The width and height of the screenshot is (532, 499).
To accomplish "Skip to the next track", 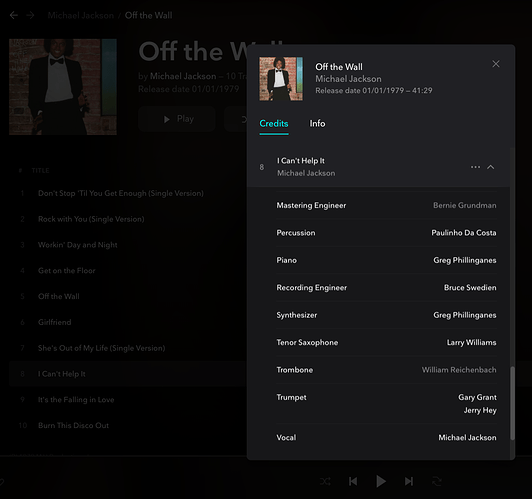I will click(408, 481).
